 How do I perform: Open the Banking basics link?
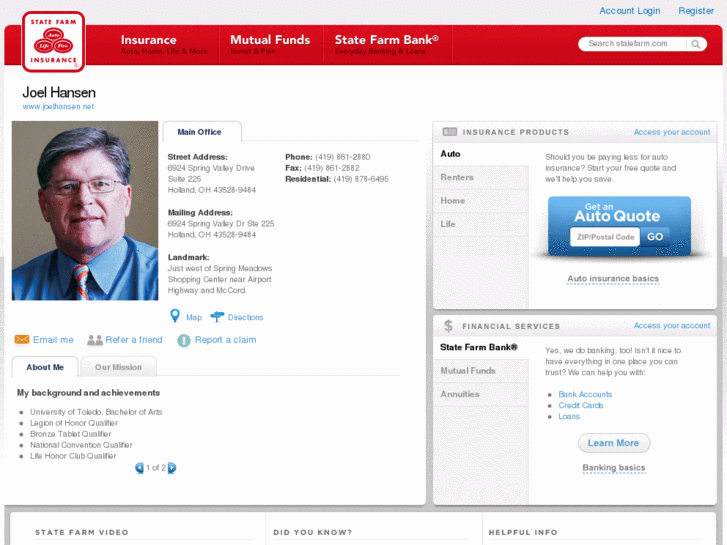(x=613, y=468)
